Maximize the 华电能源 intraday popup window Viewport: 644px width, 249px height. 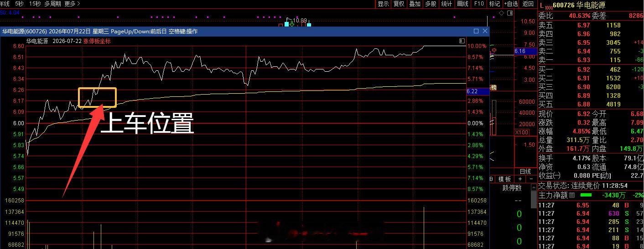[x=476, y=31]
